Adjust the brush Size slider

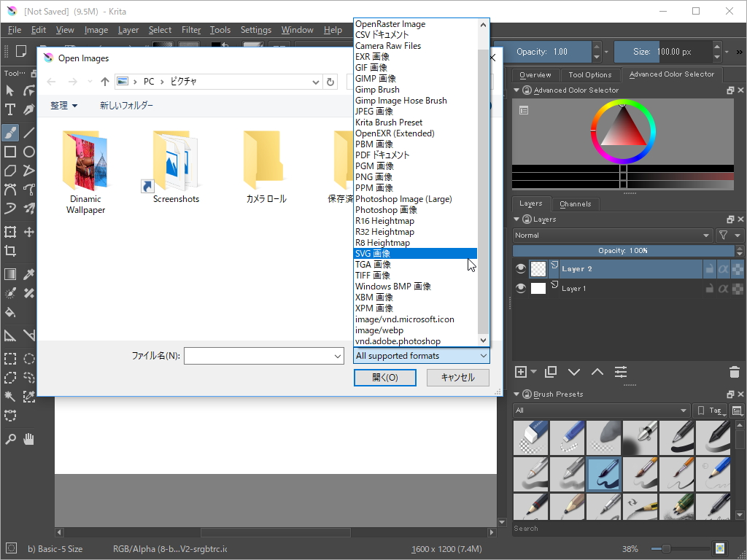(662, 52)
